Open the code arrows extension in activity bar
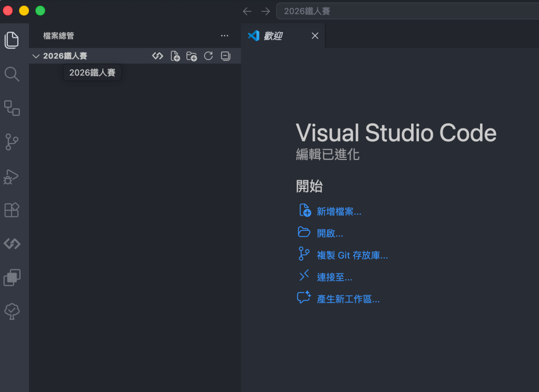Viewport: 539px width, 392px height. pyautogui.click(x=12, y=244)
